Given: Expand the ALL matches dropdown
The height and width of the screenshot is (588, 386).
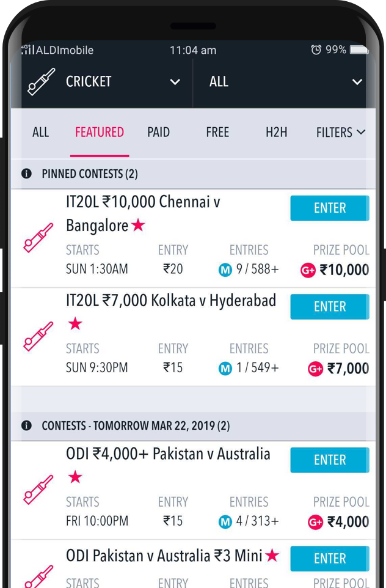Looking at the screenshot, I should click(284, 81).
